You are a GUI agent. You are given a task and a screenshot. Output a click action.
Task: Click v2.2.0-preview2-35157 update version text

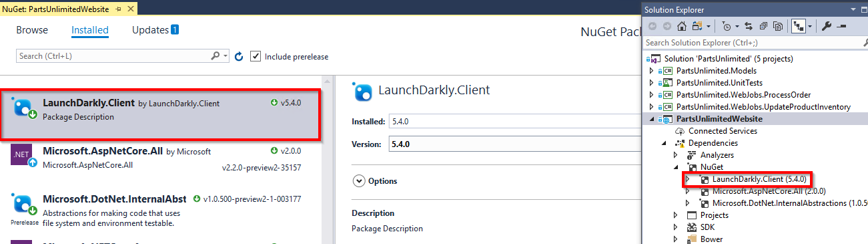pyautogui.click(x=261, y=167)
